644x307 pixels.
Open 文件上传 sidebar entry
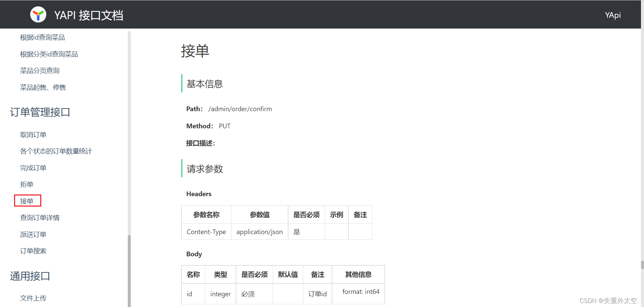[x=33, y=298]
